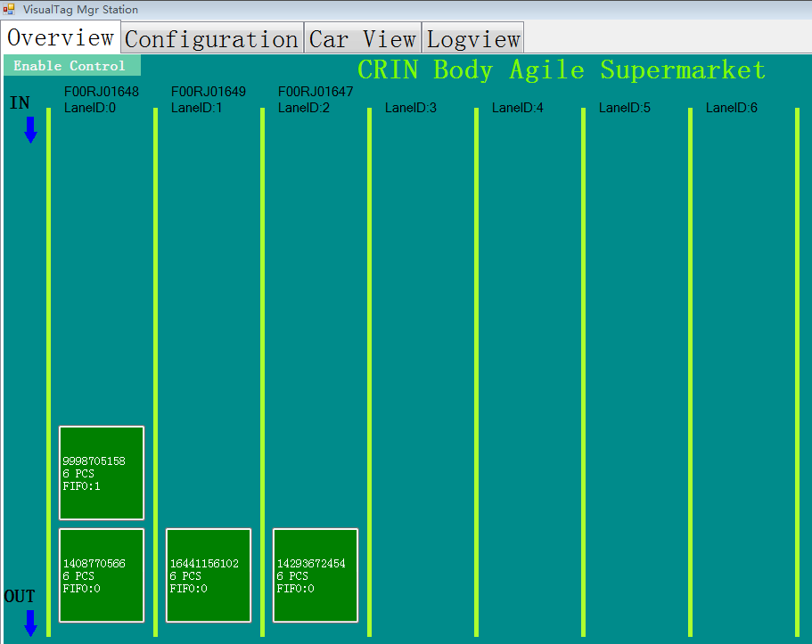Click the F00RJ01647 LaneID:2 header
The image size is (812, 644).
click(315, 100)
